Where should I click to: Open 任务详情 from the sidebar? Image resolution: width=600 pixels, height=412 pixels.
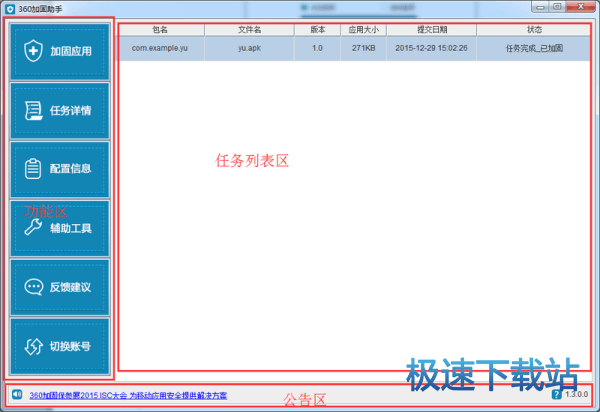(60, 111)
